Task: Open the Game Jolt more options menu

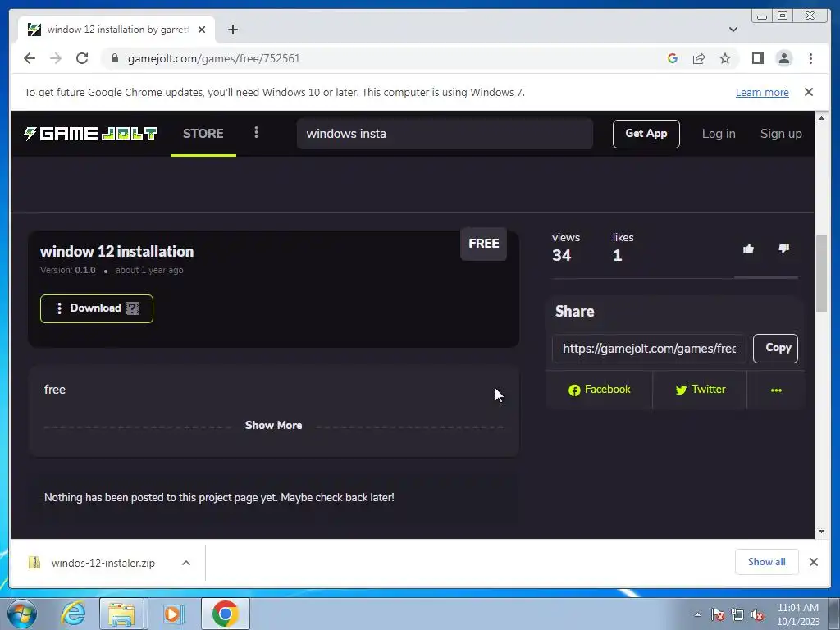Action: pyautogui.click(x=256, y=132)
